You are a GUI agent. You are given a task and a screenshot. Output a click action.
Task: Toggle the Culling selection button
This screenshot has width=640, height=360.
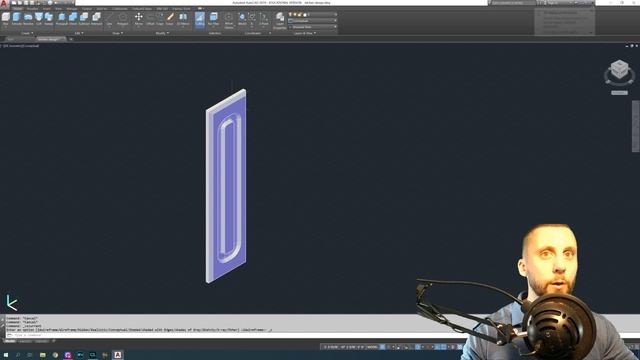tap(200, 19)
